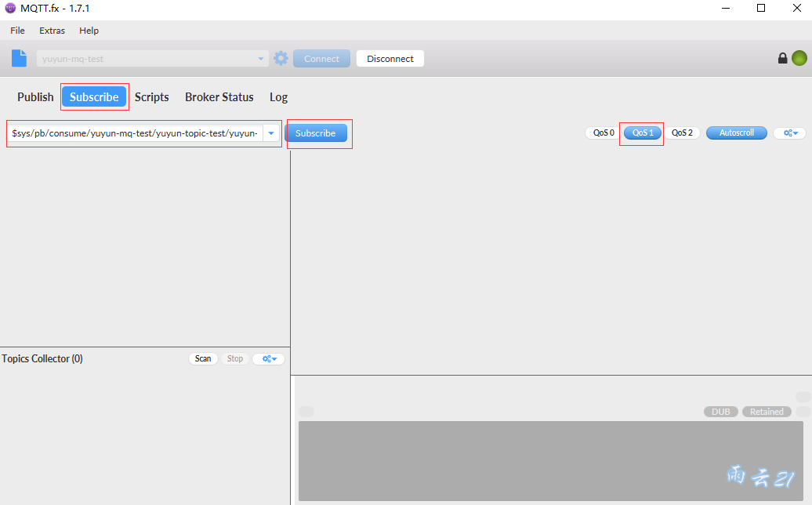Viewport: 812px width, 505px height.
Task: Expand the yuyun-mq-test profile dropdown
Action: tap(260, 59)
